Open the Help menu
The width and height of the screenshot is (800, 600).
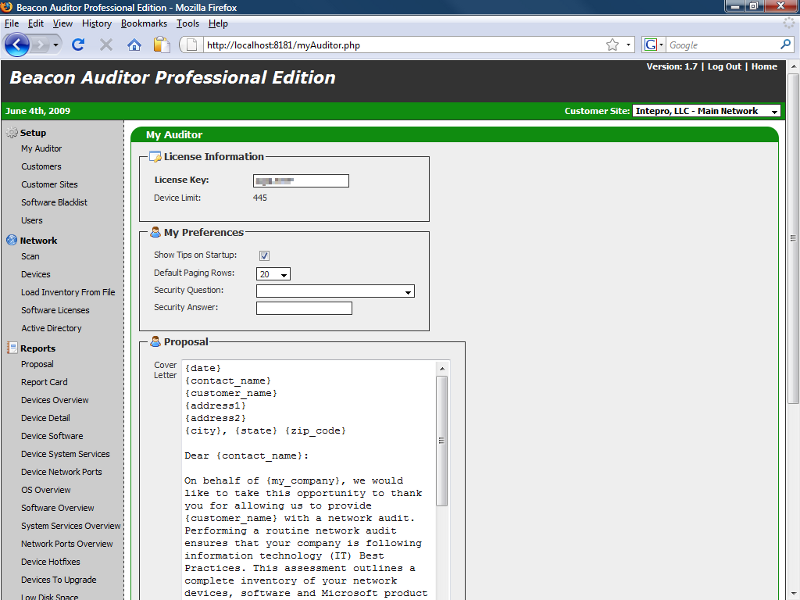click(218, 23)
